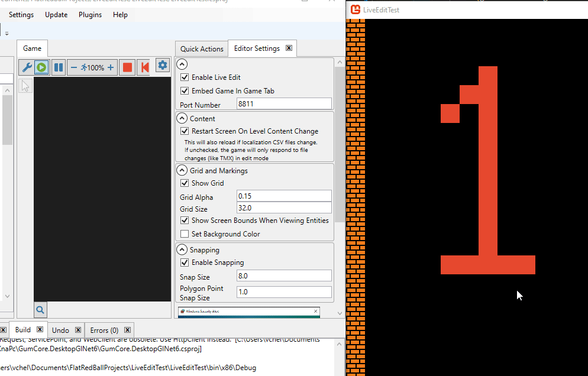Viewport: 588px width, 376px height.
Task: Click the magnifying glass zoom icon
Action: 40,309
